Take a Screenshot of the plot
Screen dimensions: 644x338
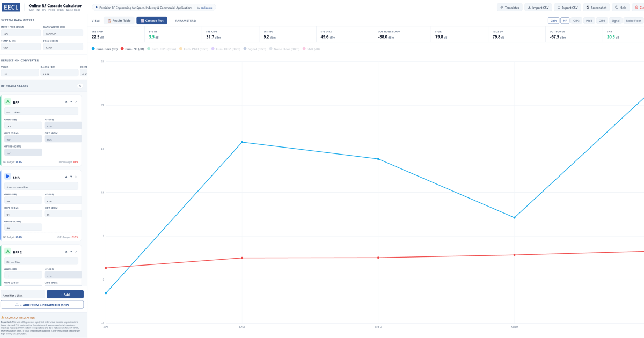click(596, 8)
